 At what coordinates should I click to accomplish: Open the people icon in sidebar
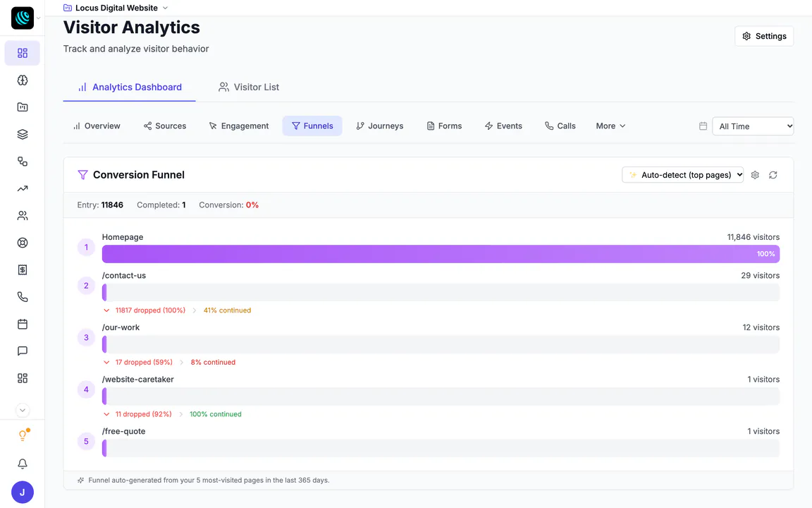point(23,216)
